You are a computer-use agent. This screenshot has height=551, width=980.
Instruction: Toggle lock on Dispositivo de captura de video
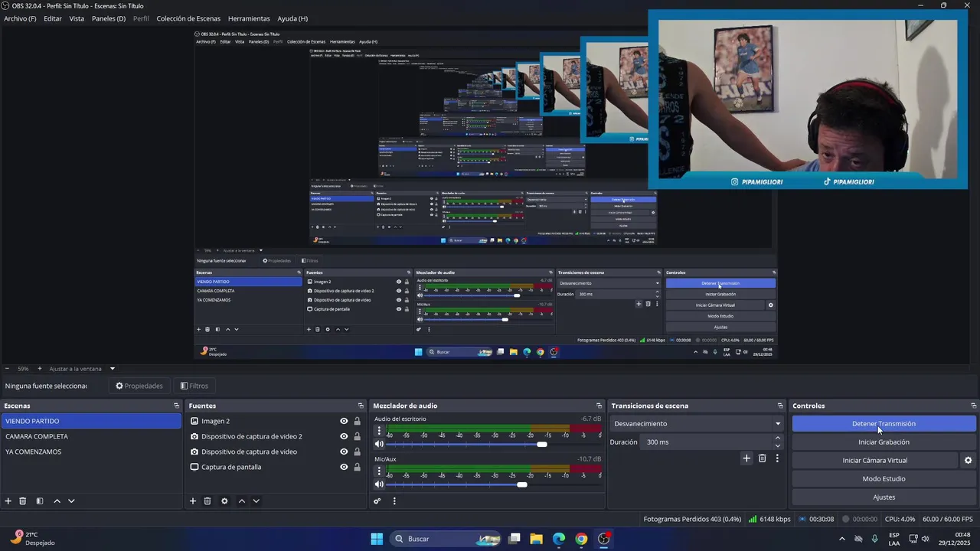(357, 452)
